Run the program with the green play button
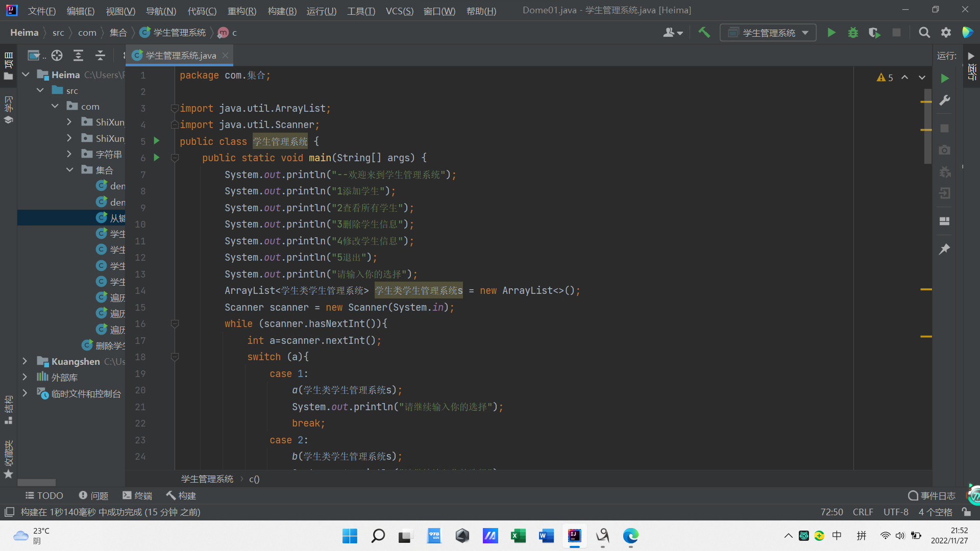This screenshot has height=551, width=980. (x=831, y=33)
